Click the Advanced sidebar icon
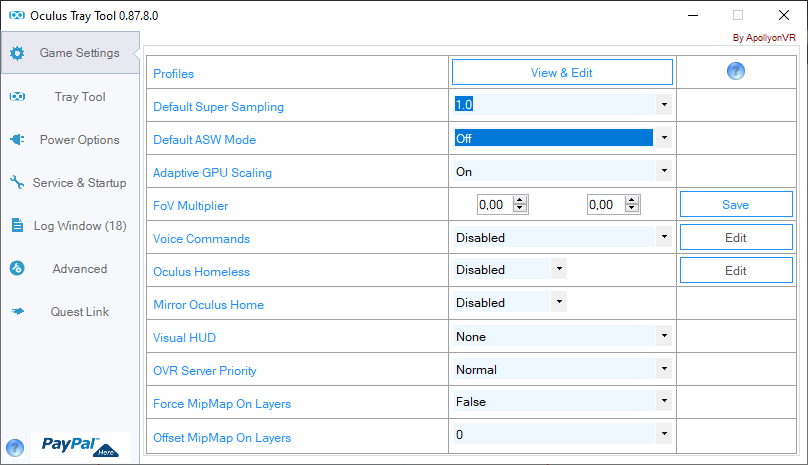 click(x=17, y=268)
